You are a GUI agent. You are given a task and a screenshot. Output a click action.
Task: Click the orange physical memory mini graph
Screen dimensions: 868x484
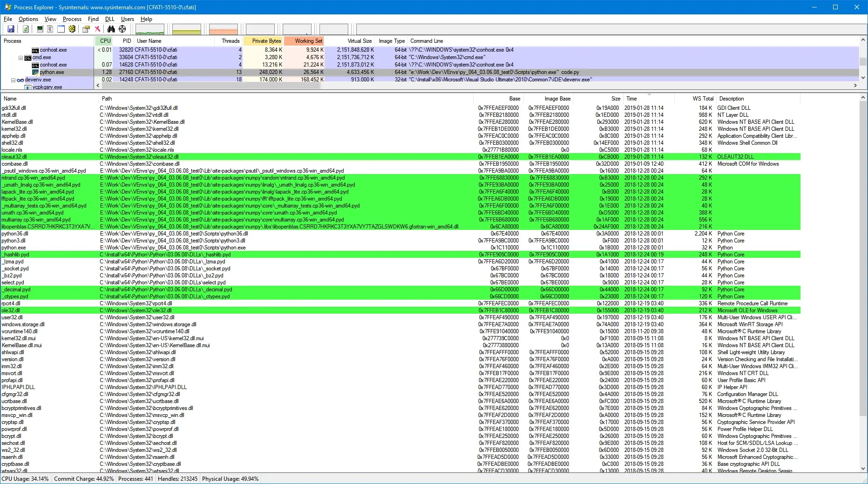(224, 29)
